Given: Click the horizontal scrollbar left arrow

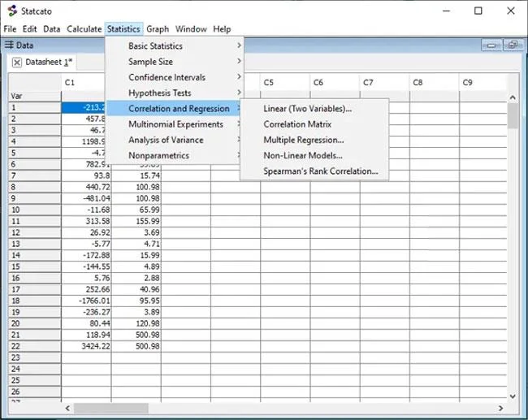Looking at the screenshot, I should pyautogui.click(x=67, y=408).
